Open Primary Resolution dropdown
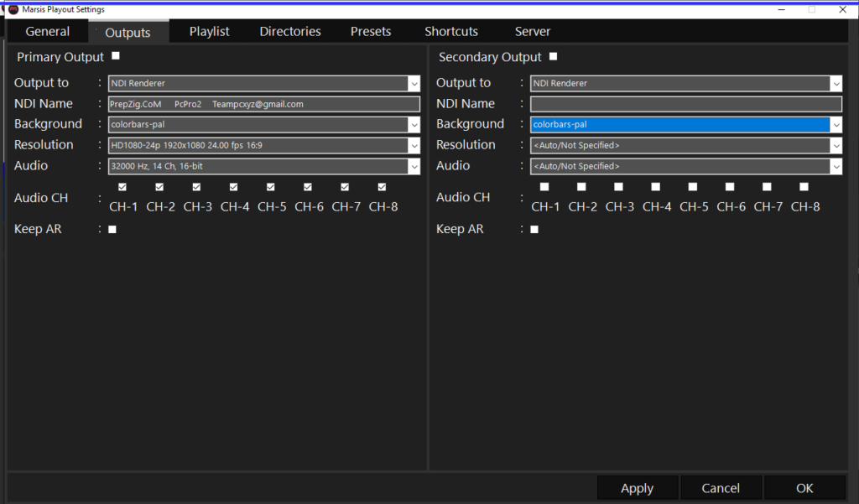This screenshot has width=859, height=504. pos(264,145)
